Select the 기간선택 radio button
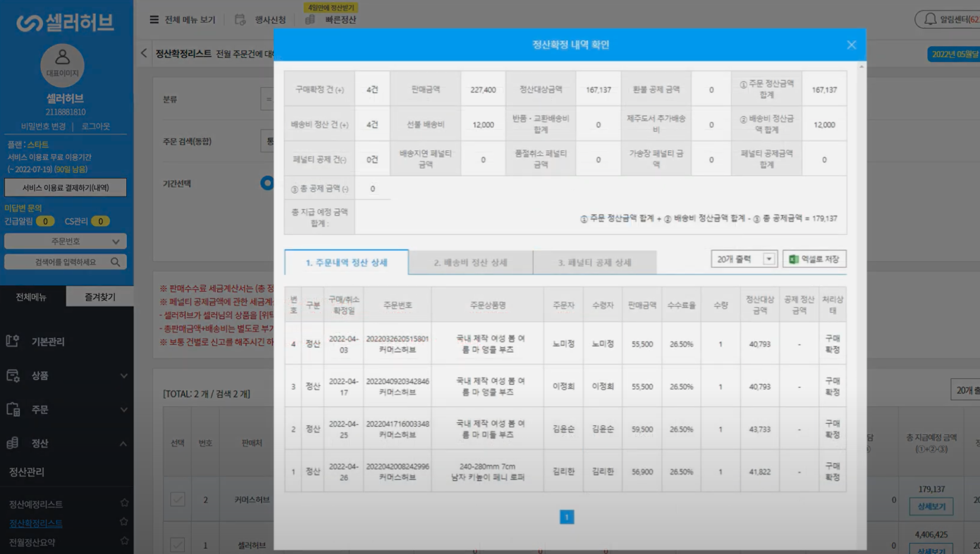Screen dimensions: 980x554 click(267, 183)
